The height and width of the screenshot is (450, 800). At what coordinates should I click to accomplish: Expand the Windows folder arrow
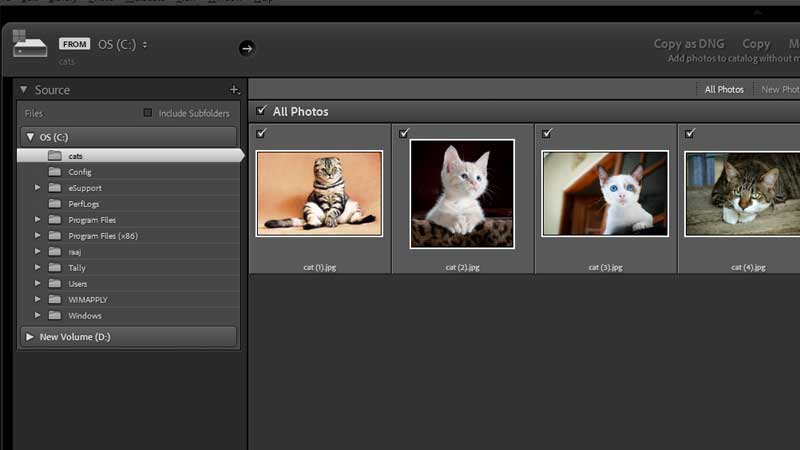37,315
